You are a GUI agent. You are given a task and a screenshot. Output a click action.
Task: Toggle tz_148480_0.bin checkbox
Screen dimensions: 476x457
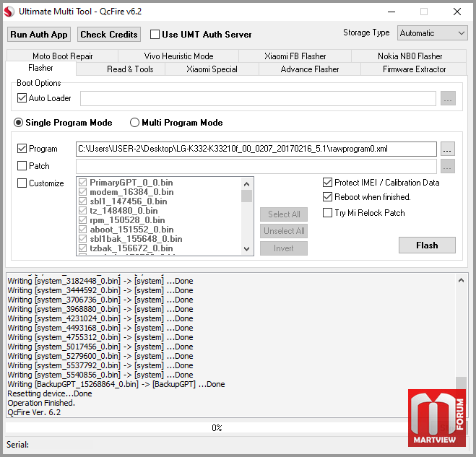tap(82, 211)
